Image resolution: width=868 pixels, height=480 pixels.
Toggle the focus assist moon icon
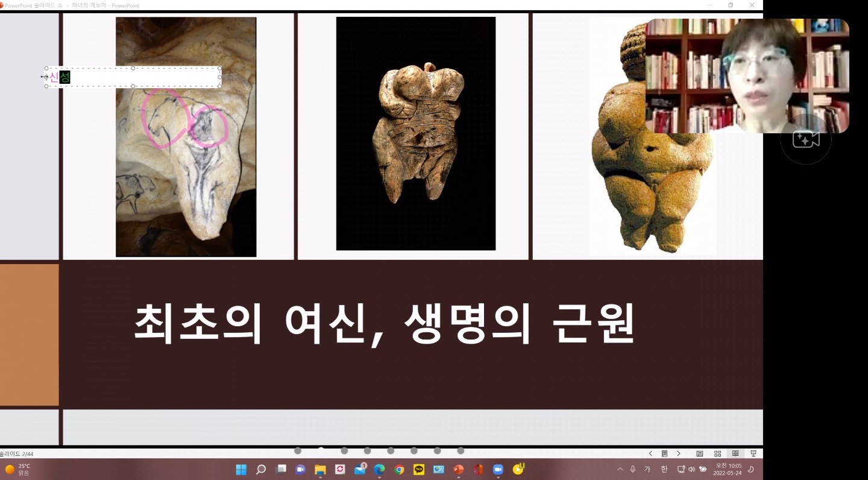(751, 469)
